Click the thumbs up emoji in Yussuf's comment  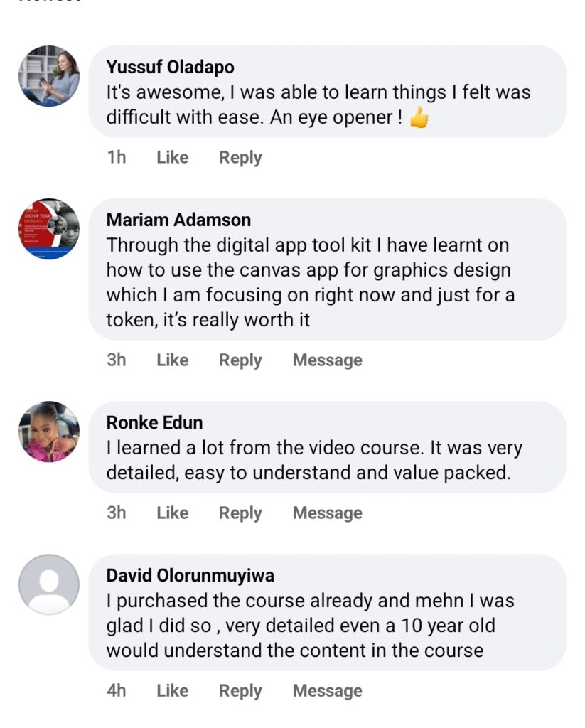point(419,118)
